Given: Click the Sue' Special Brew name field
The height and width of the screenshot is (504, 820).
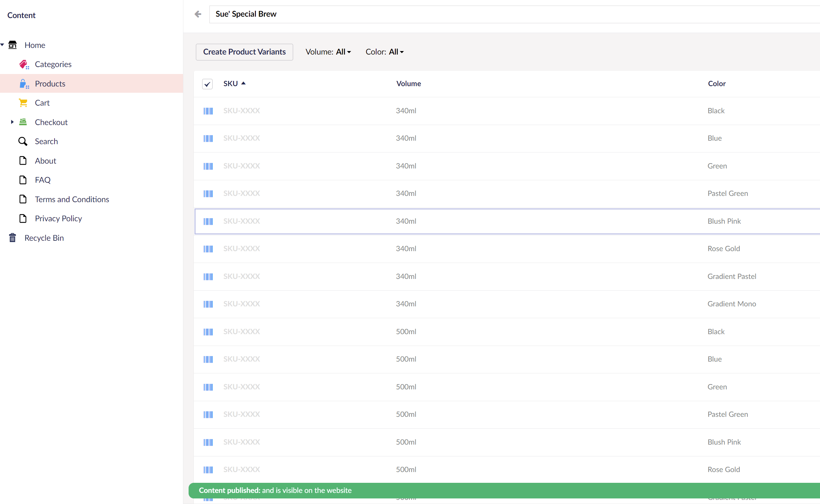Looking at the screenshot, I should 514,14.
